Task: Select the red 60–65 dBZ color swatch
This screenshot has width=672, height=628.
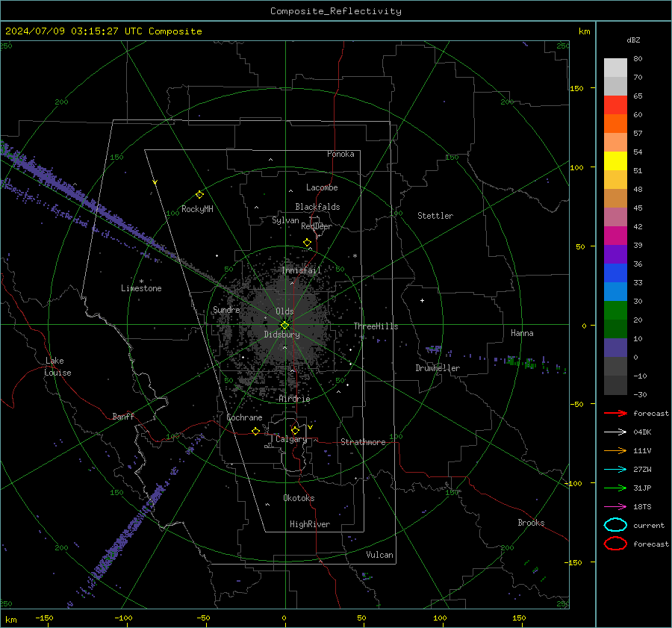Action: click(615, 105)
